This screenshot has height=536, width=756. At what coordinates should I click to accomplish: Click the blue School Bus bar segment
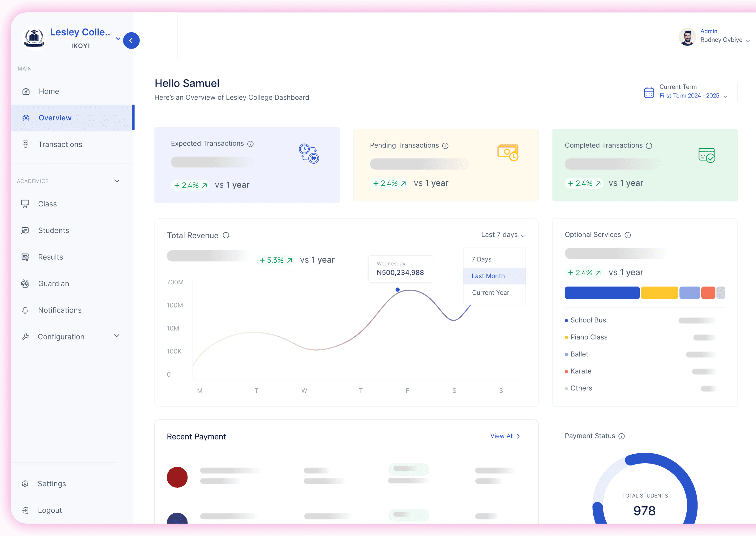(602, 292)
